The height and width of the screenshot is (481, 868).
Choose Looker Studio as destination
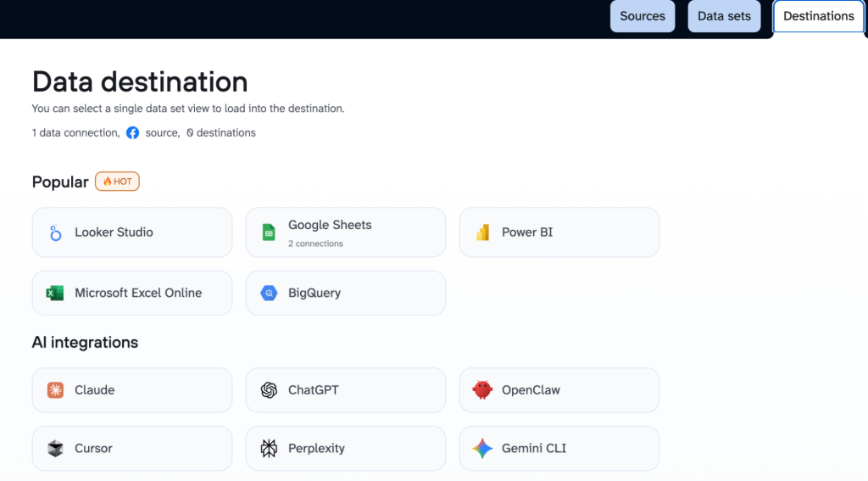tap(132, 232)
